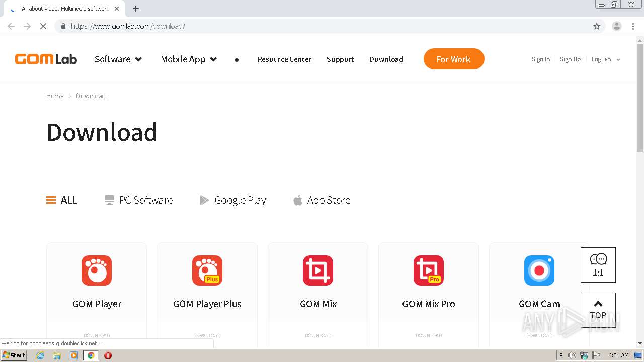Open the GOM Mix Pro app icon
644x362 pixels.
tap(429, 270)
